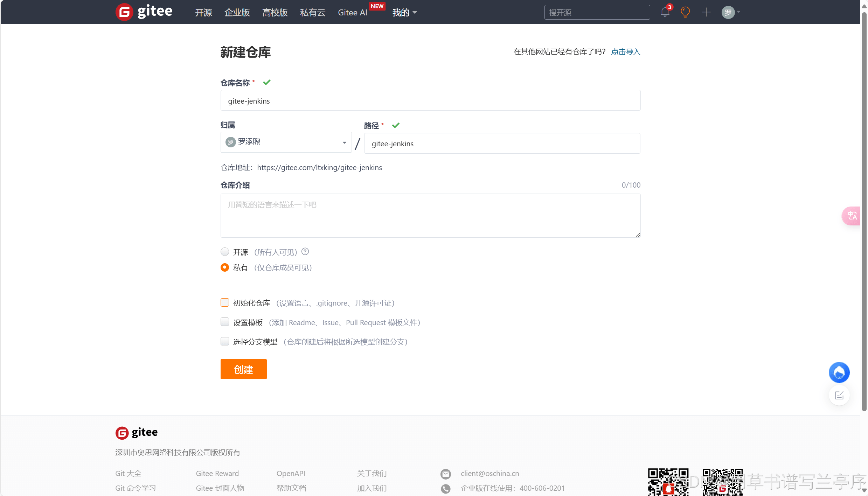868x496 pixels.
Task: Click the client@oschina.cn email address
Action: 490,474
